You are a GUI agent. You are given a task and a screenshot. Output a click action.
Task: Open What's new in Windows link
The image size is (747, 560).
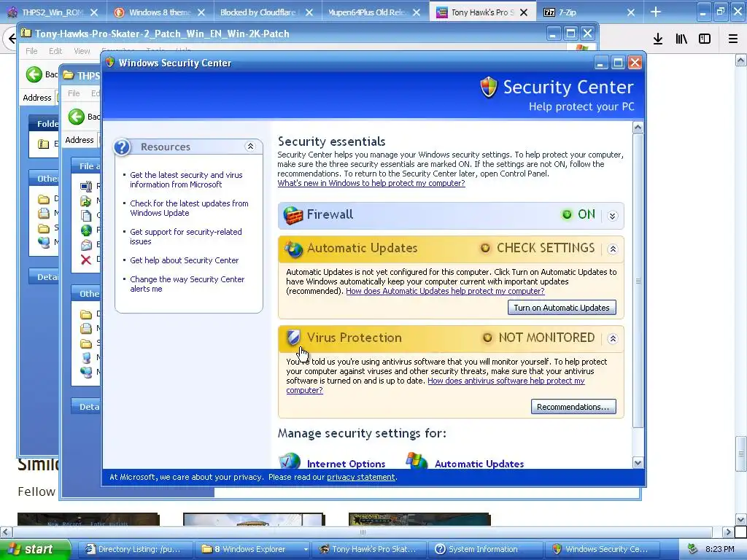coord(371,183)
